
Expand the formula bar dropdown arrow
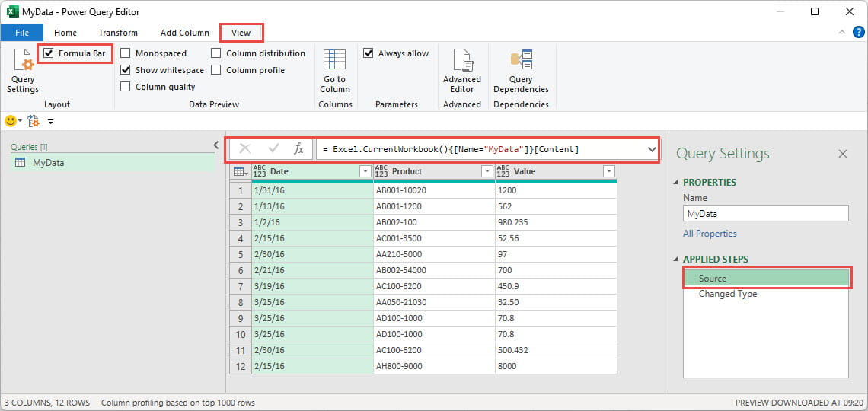651,149
